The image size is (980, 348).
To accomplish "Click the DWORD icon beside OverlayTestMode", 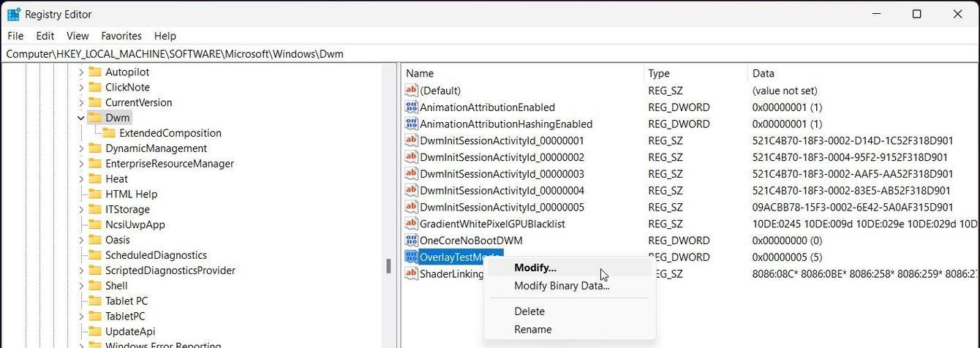I will pos(411,257).
